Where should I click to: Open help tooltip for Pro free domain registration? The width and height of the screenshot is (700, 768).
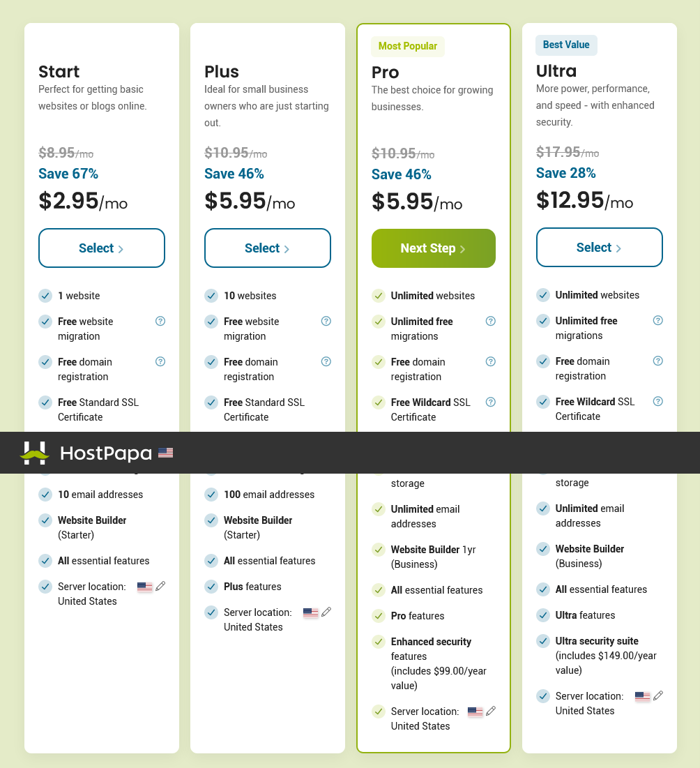[491, 361]
